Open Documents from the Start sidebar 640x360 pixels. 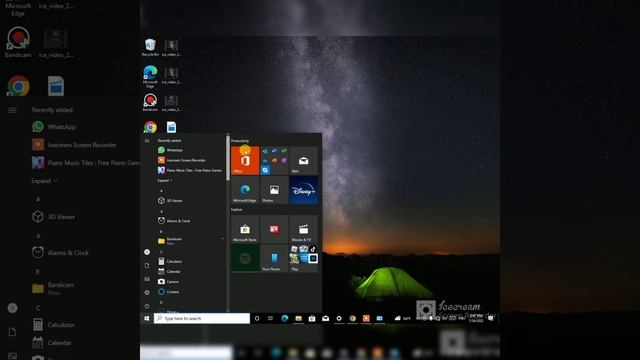(x=147, y=266)
